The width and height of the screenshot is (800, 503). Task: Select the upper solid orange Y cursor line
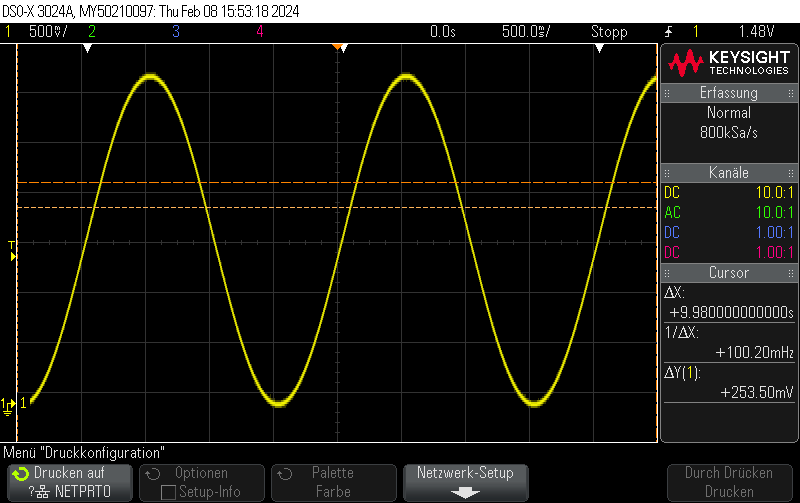(x=337, y=182)
